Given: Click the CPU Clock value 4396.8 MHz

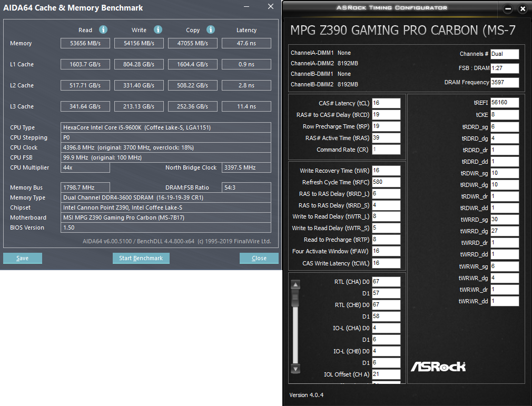Looking at the screenshot, I should (x=166, y=147).
